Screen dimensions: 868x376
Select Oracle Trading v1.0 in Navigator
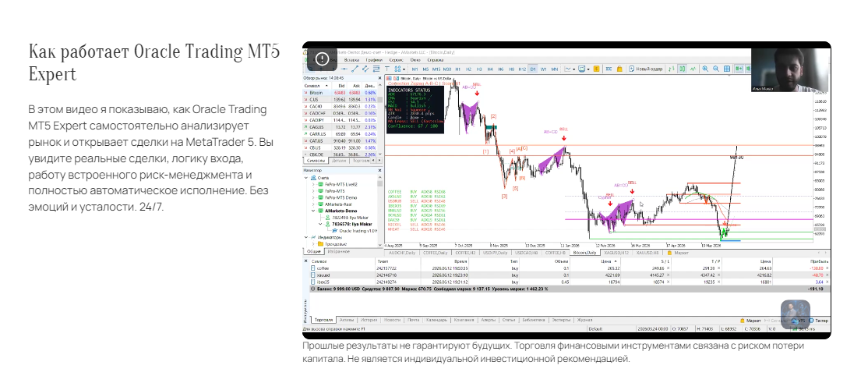355,231
